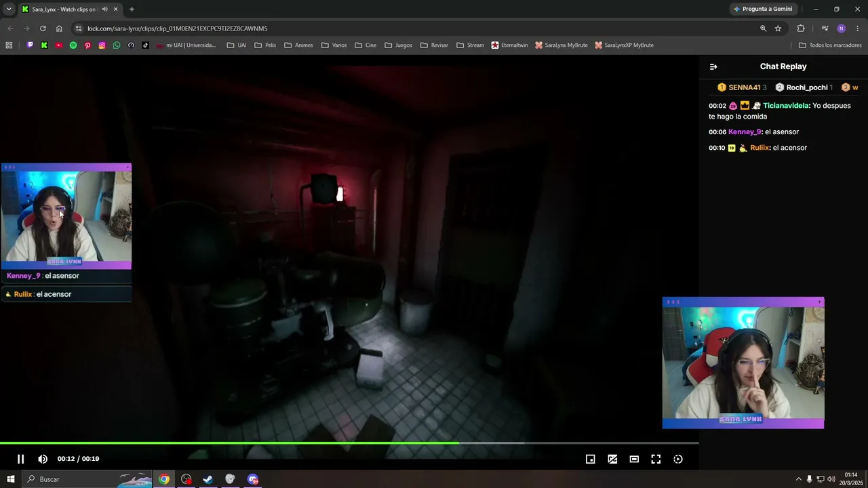Screen dimensions: 868x488
Task: View site information icon in address bar
Action: pos(79,28)
